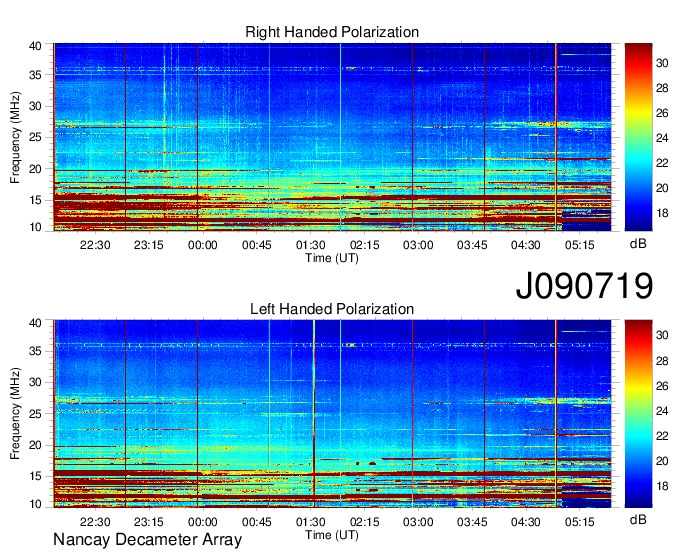Screen dimensions: 680x552
Task: Click the 05:15 tick on right-handed plot
Action: (x=580, y=245)
